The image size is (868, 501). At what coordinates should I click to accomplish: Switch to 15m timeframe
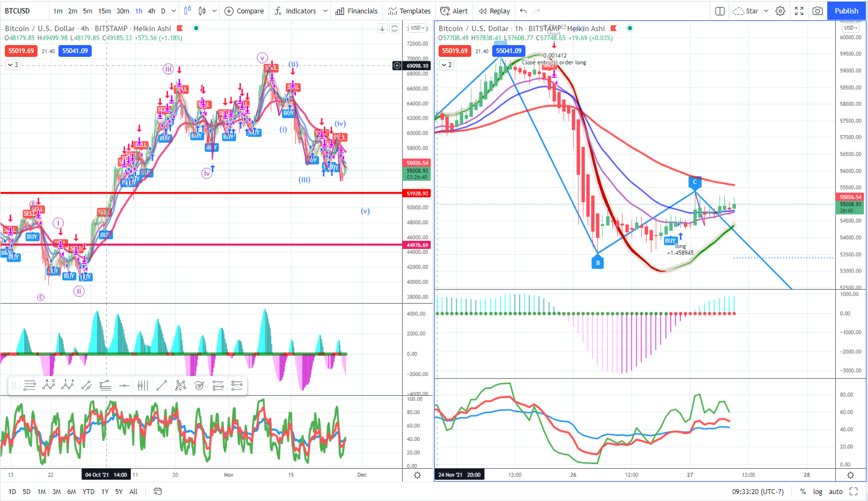tap(105, 11)
